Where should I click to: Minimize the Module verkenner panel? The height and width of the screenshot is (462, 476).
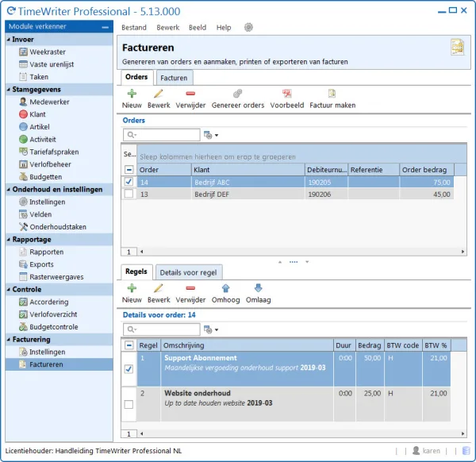click(106, 27)
